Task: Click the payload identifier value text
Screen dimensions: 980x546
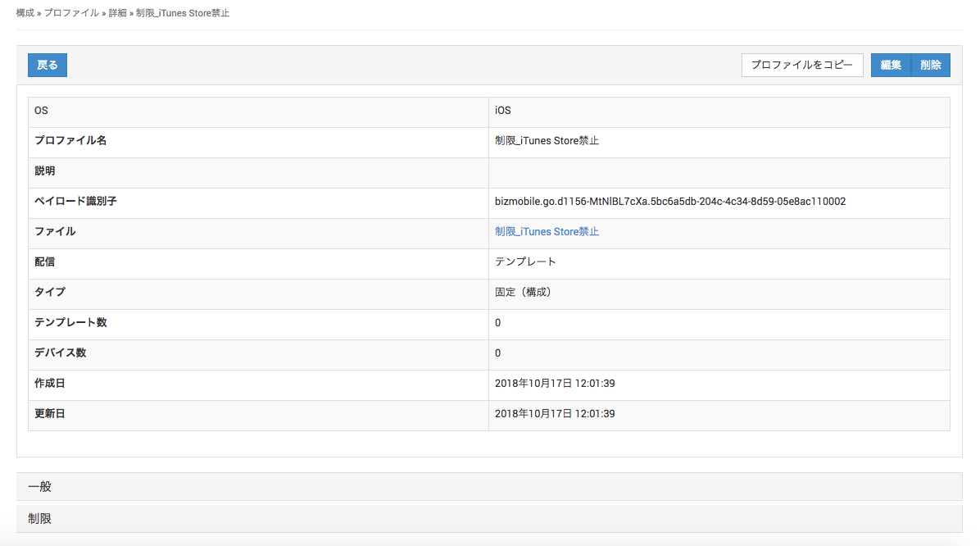Action: coord(669,202)
